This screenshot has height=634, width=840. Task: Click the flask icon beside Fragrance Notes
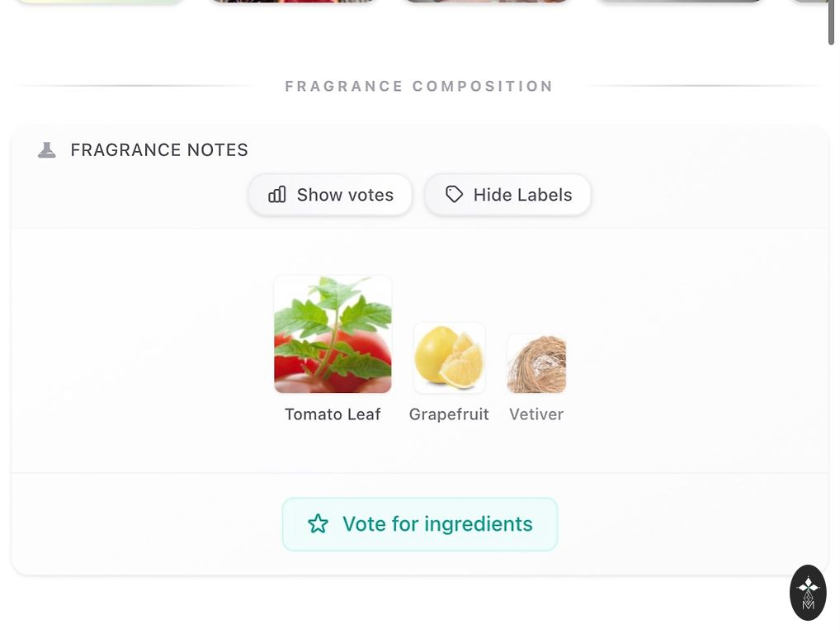(x=47, y=150)
